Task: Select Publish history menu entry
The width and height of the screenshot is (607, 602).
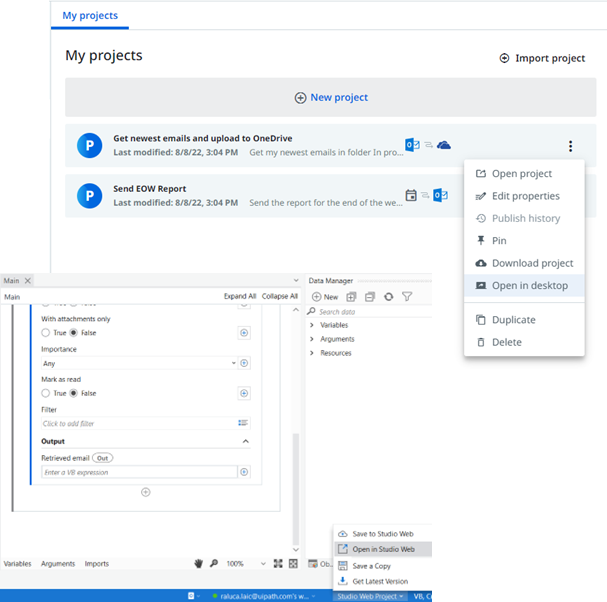Action: (524, 218)
